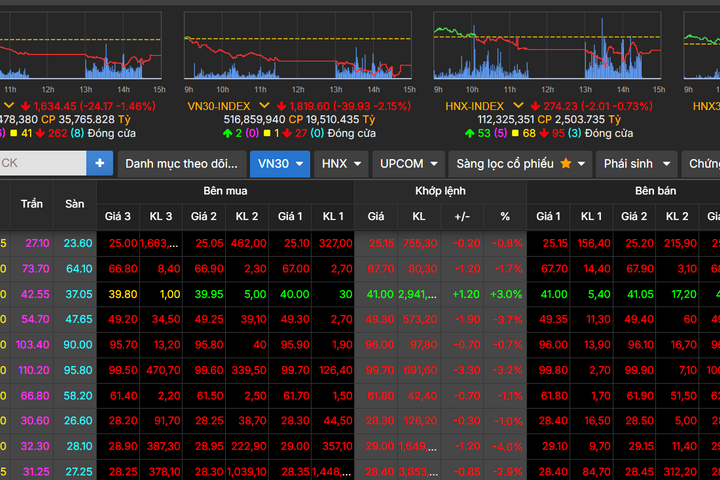Image resolution: width=720 pixels, height=480 pixels.
Task: Open the HNX exchange dropdown
Action: coord(342,163)
